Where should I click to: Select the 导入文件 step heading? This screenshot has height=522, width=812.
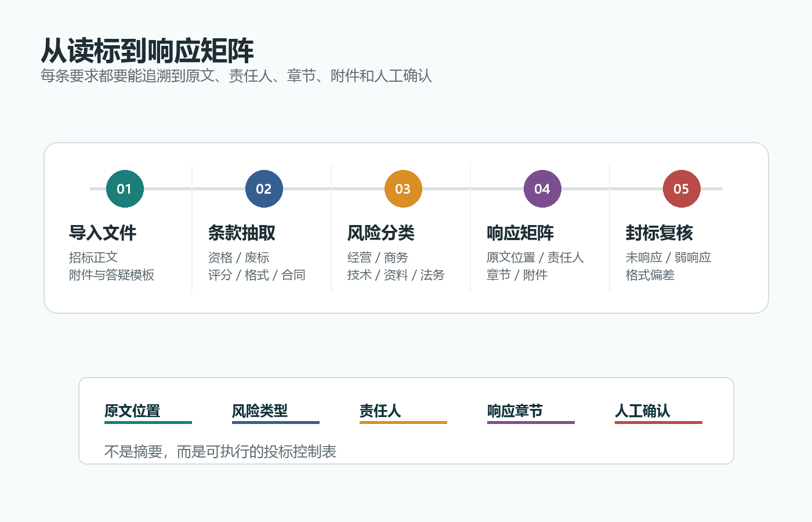tap(103, 233)
